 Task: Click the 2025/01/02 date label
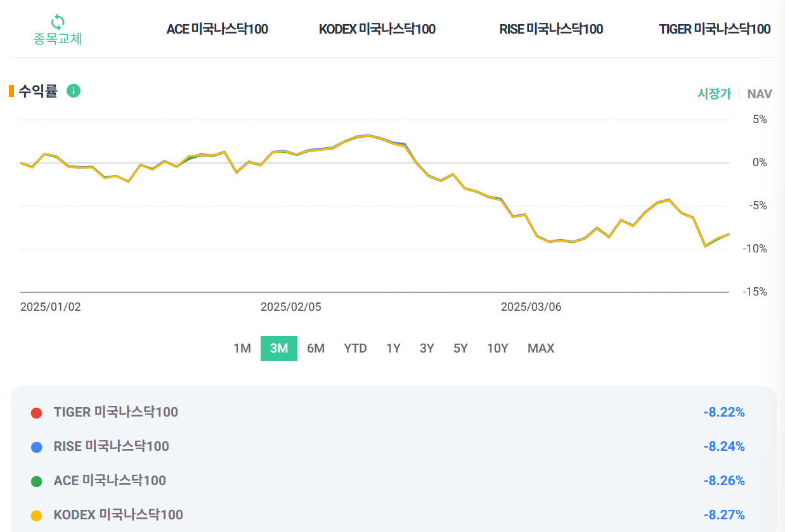(51, 307)
